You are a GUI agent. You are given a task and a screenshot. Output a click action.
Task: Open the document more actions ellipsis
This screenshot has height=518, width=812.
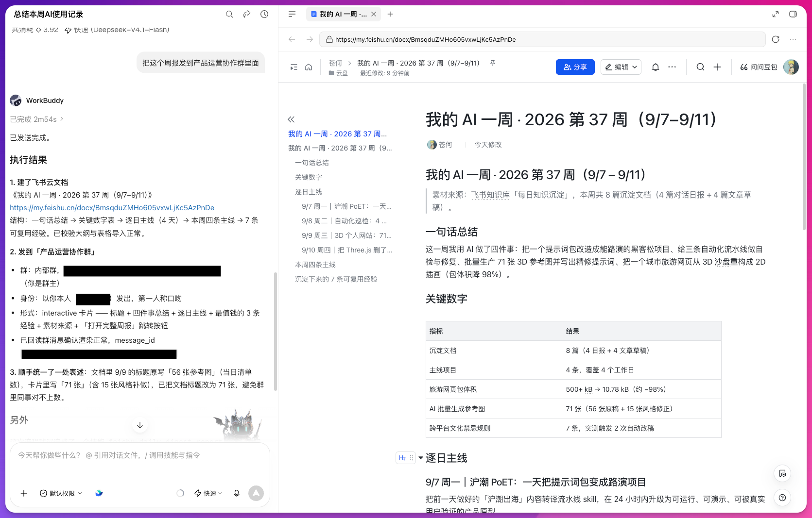[x=672, y=67]
